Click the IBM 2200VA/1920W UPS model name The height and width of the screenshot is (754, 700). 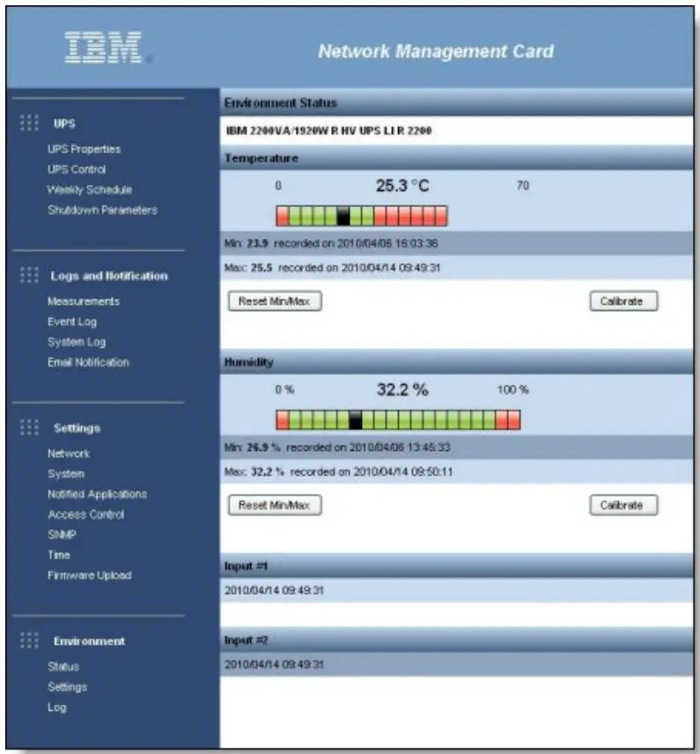(x=328, y=130)
